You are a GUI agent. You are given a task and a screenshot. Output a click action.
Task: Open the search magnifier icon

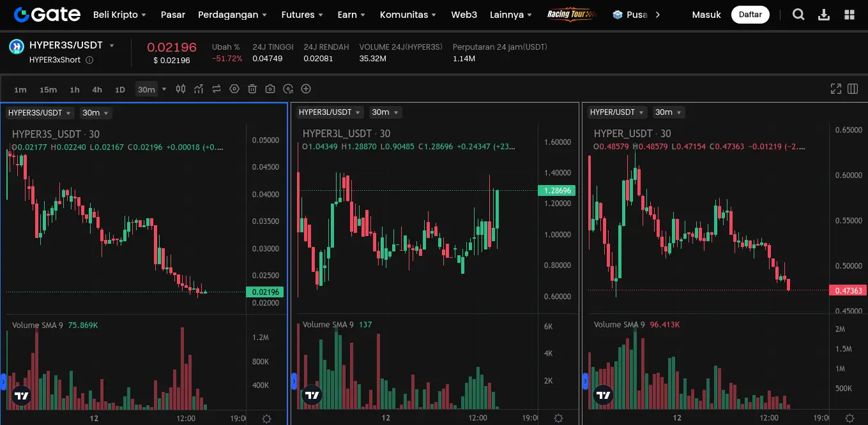(x=798, y=14)
